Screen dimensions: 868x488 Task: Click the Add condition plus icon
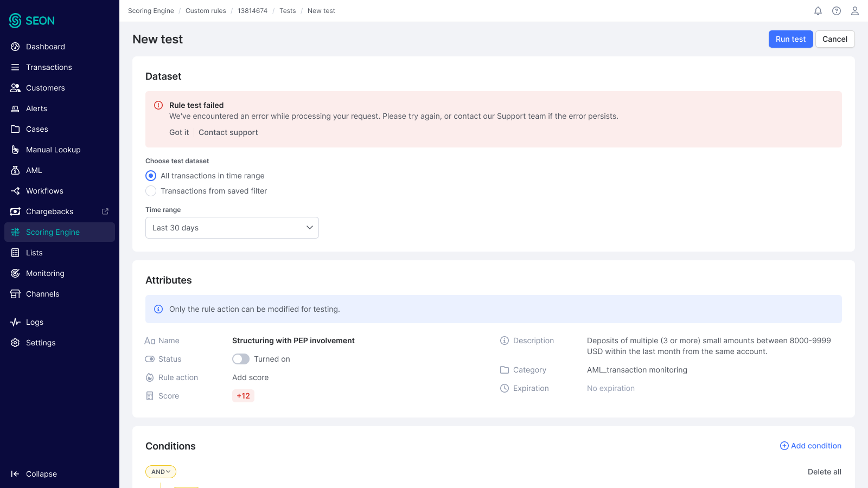point(784,446)
